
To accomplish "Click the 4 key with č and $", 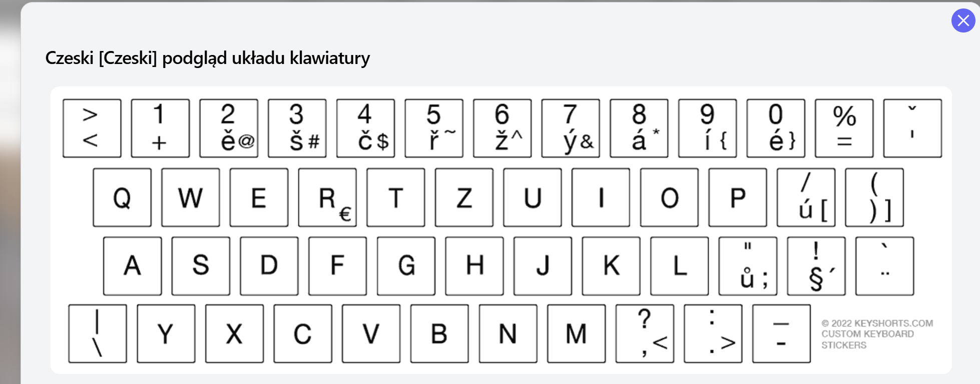I will pyautogui.click(x=365, y=128).
